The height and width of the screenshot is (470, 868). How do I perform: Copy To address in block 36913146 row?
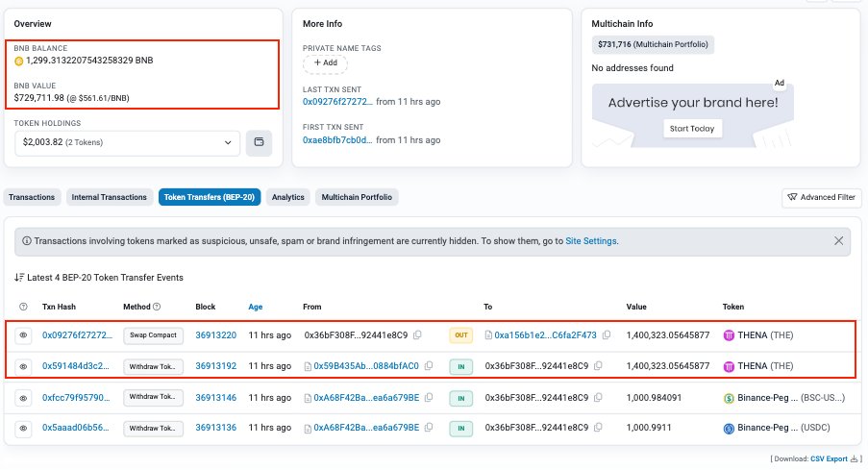(x=598, y=398)
